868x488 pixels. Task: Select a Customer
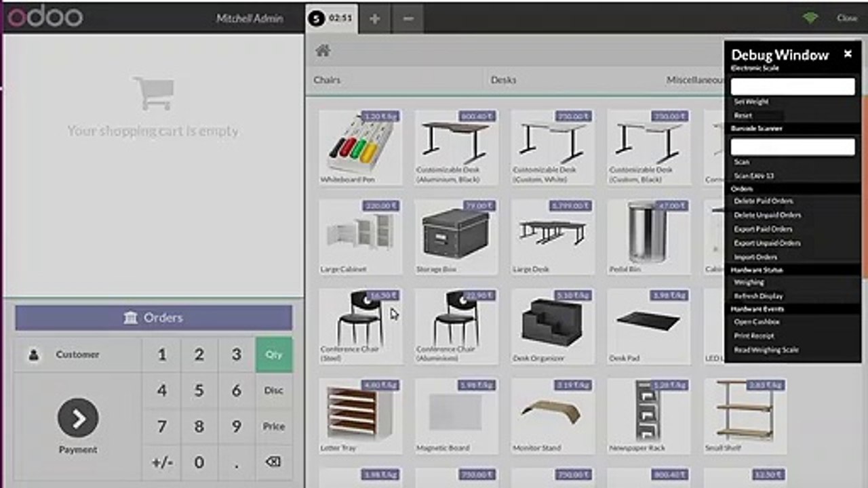(78, 354)
